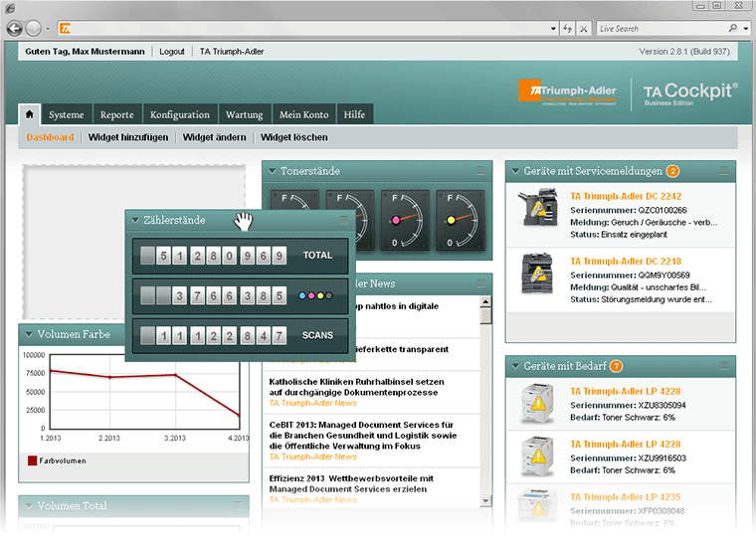The height and width of the screenshot is (552, 756).
Task: Click the Triumph-Adler logo
Action: click(567, 92)
